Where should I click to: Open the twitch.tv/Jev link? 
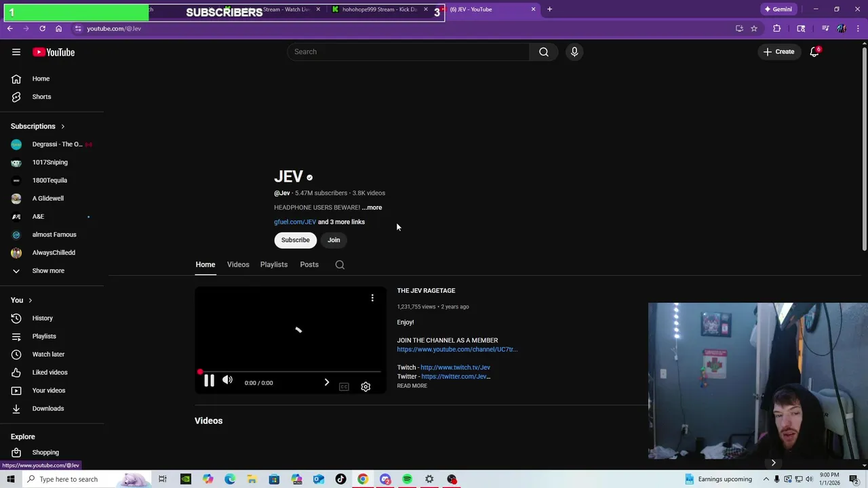455,367
